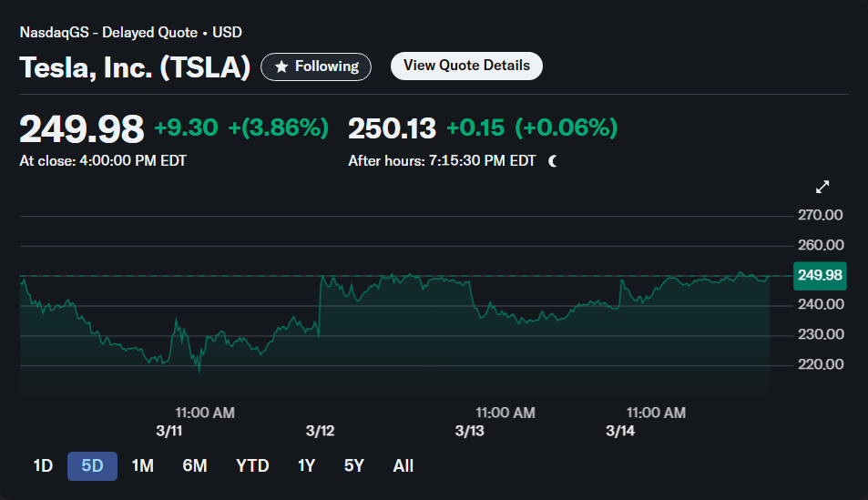Show the All time range
This screenshot has width=868, height=500.
point(403,465)
